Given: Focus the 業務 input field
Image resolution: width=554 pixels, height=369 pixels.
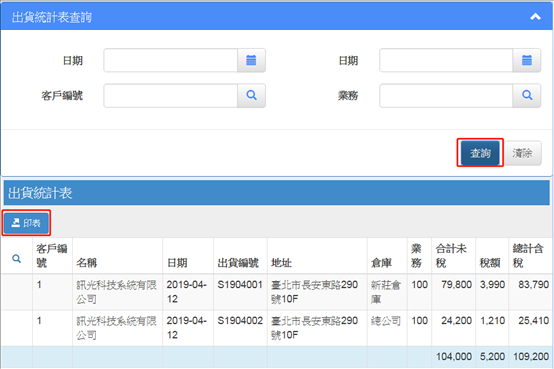Looking at the screenshot, I should click(446, 95).
